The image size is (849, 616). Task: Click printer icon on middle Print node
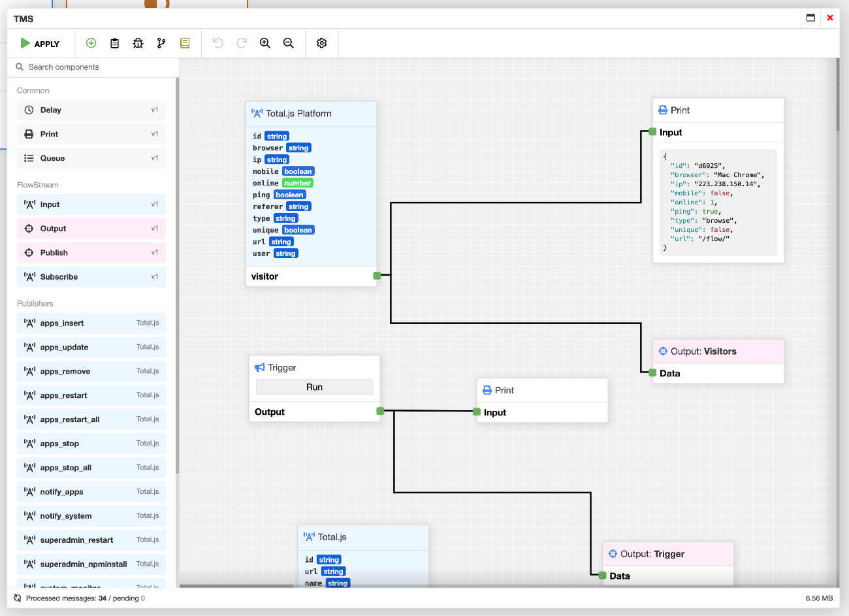click(x=487, y=391)
